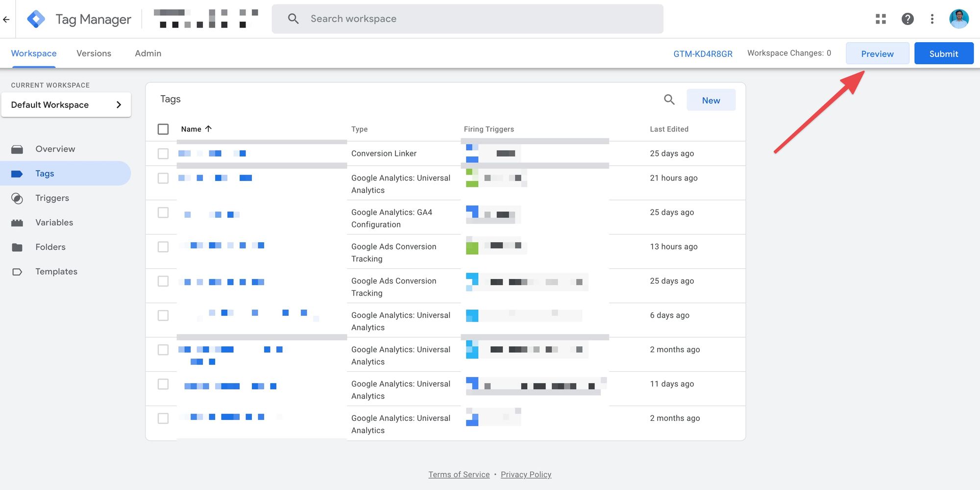Open Triggers in the sidebar
980x490 pixels.
pos(52,198)
